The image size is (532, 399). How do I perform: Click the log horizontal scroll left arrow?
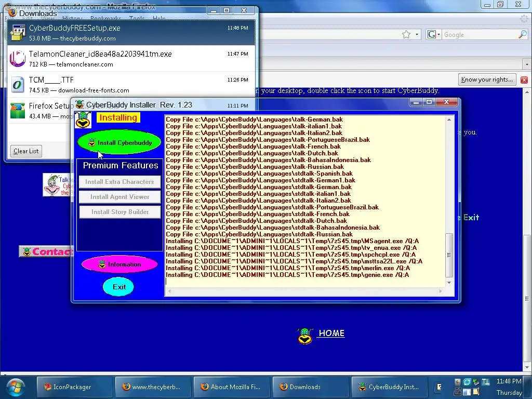170,291
